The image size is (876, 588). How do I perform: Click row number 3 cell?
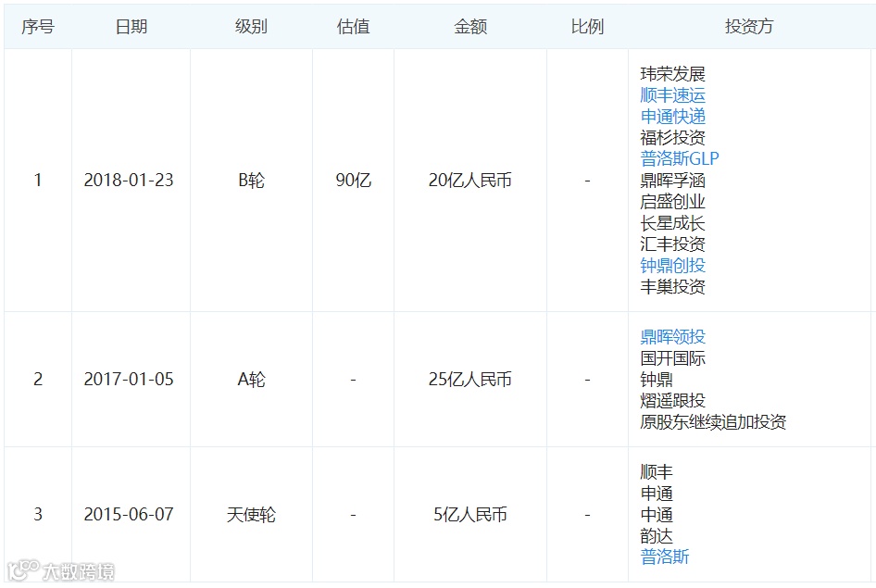click(x=38, y=514)
